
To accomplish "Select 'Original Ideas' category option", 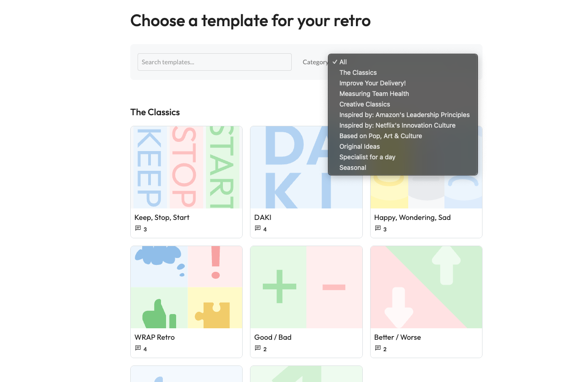I will [360, 146].
